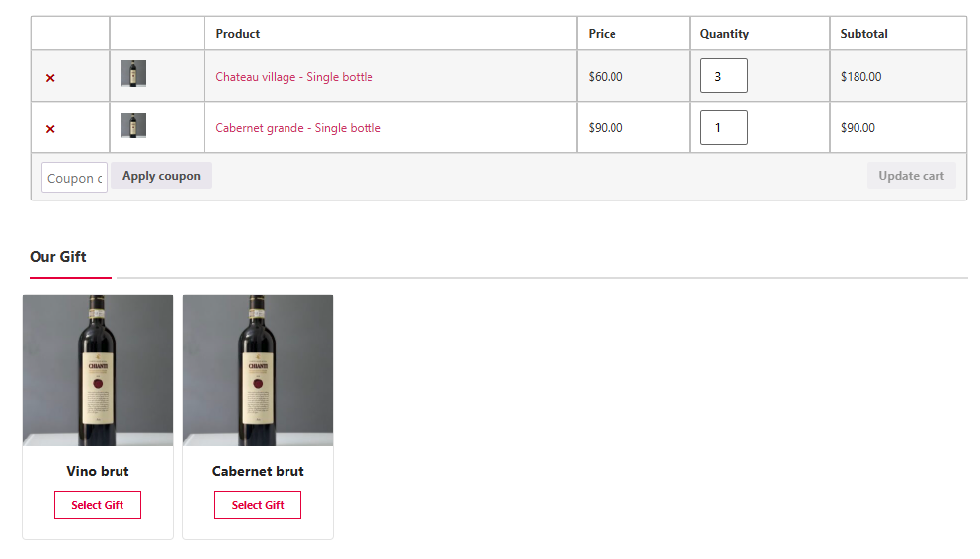This screenshot has height=559, width=980.
Task: Click the Quantity column header
Action: pos(724,34)
